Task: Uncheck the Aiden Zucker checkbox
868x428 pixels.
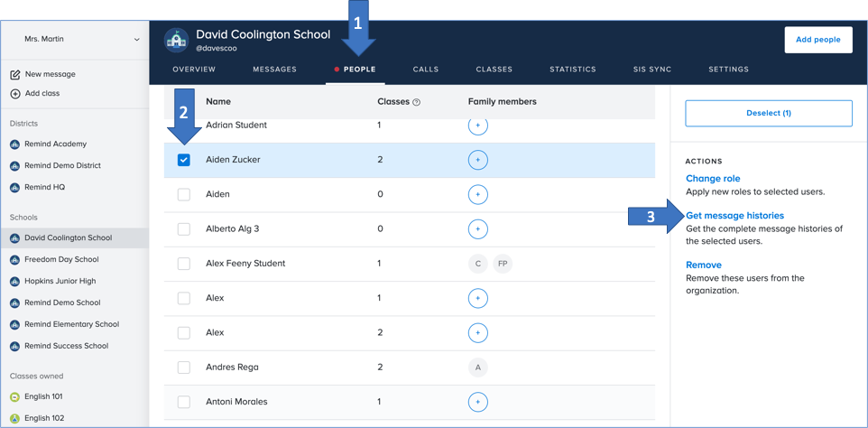Action: coord(184,160)
